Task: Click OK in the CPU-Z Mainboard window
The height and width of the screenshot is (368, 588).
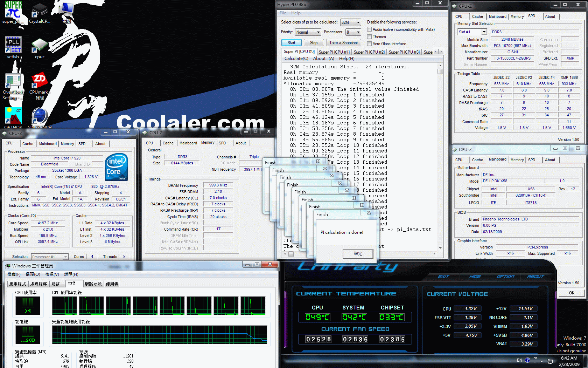Action: pyautogui.click(x=571, y=293)
